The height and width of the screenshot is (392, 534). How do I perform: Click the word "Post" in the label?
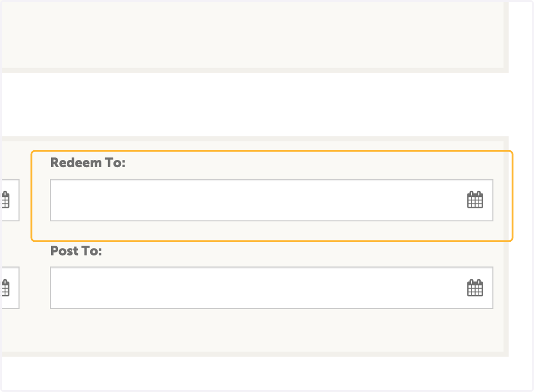click(x=63, y=251)
